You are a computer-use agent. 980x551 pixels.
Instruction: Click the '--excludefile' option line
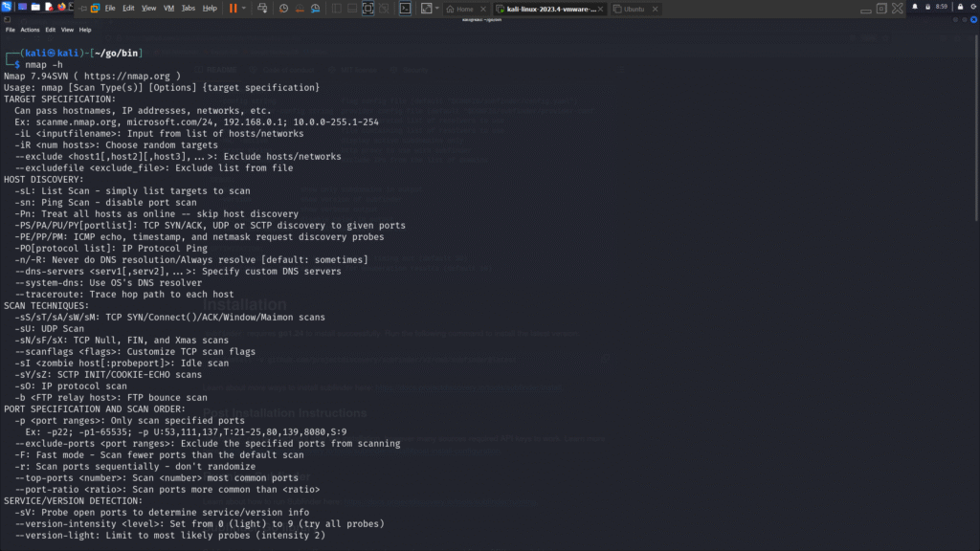(154, 168)
